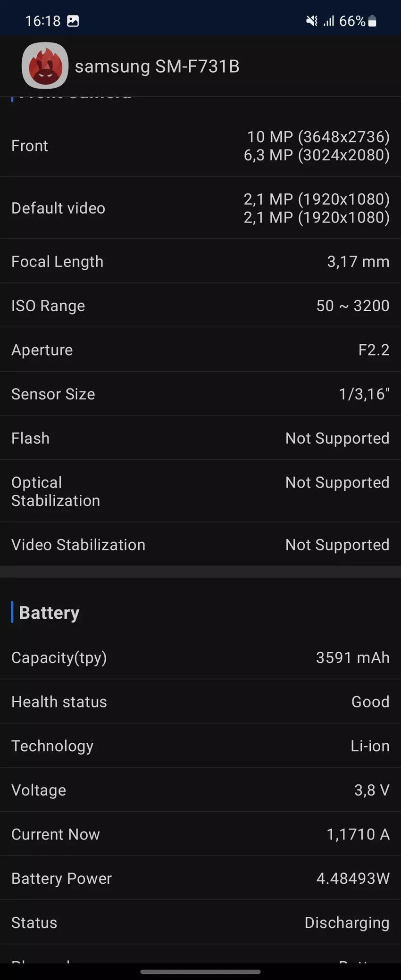Tap the 16:18 clock in status bar
Image resolution: width=401 pixels, height=980 pixels.
pos(42,21)
